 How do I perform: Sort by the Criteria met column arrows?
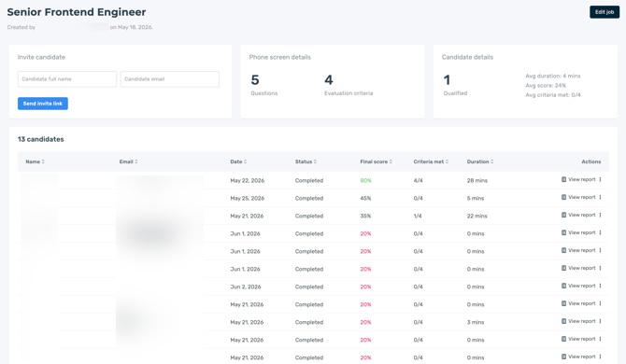447,161
